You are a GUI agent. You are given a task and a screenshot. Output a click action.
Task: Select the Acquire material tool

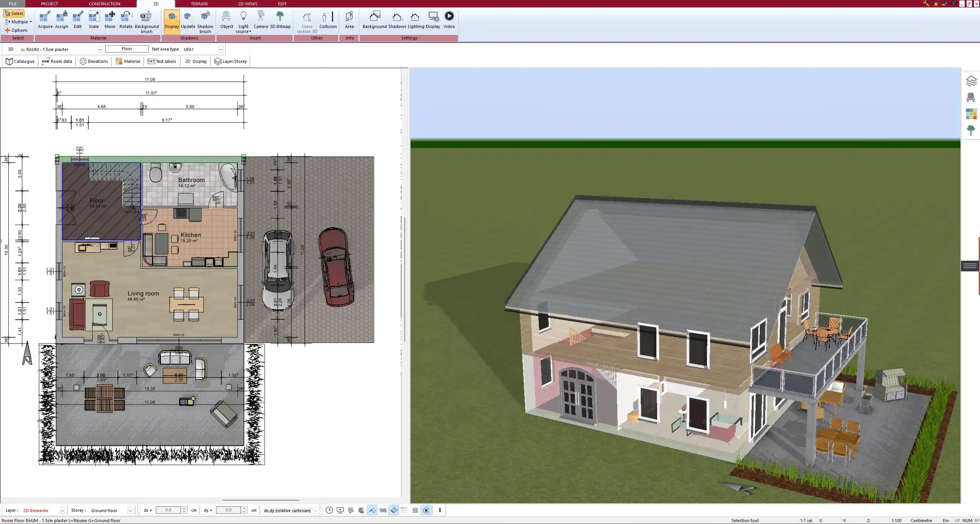45,20
